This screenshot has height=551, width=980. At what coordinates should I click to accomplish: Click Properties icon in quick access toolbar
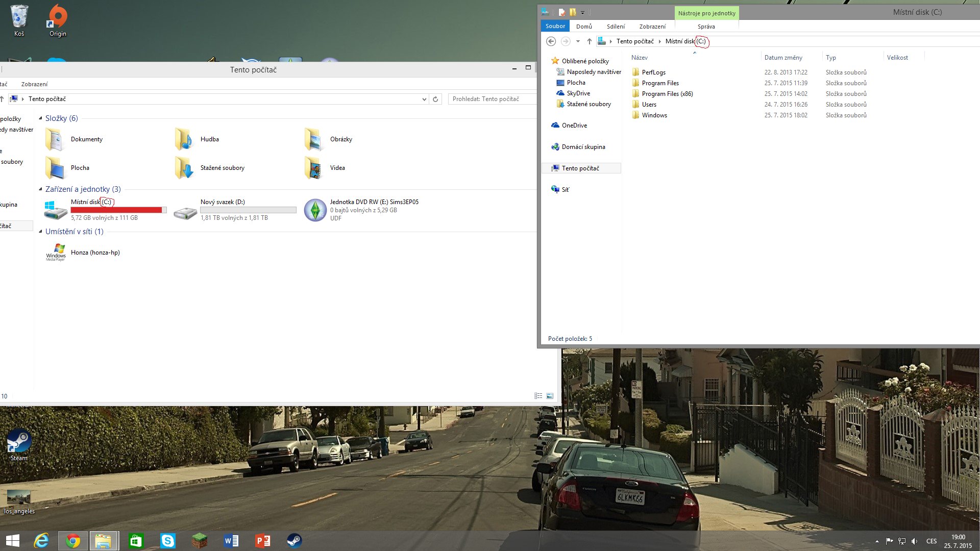coord(561,12)
